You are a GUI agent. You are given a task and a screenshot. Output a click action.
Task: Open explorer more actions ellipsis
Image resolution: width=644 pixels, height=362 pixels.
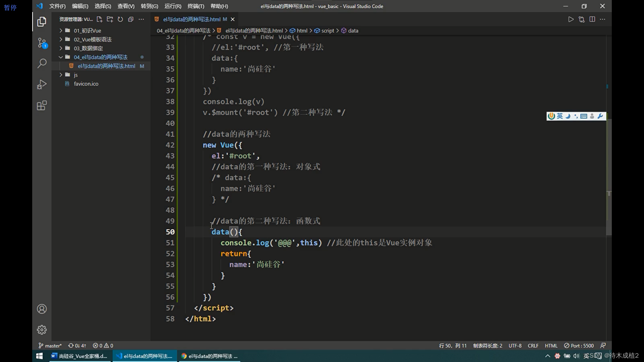click(x=141, y=19)
